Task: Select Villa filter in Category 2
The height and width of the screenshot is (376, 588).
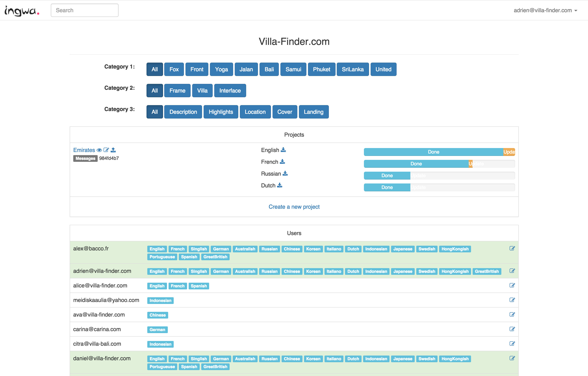Action: tap(202, 91)
